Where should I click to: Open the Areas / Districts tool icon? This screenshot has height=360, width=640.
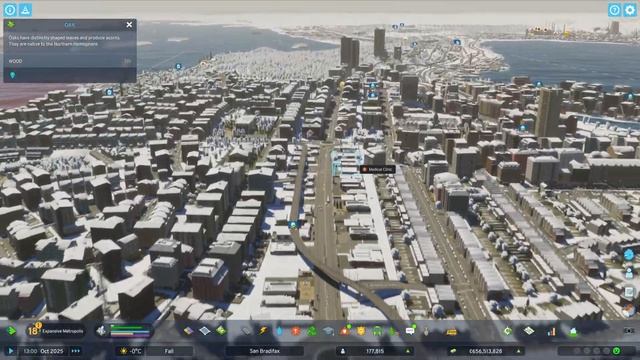[x=204, y=331]
